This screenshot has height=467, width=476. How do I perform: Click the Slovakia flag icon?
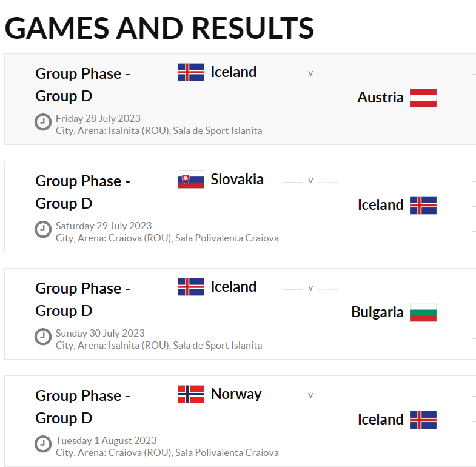coord(191,180)
